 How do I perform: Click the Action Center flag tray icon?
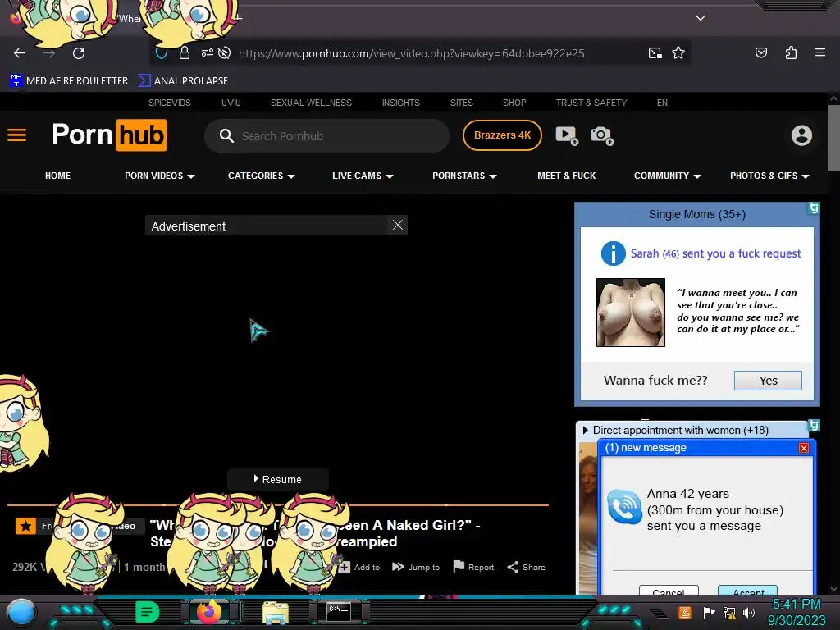coord(709,612)
